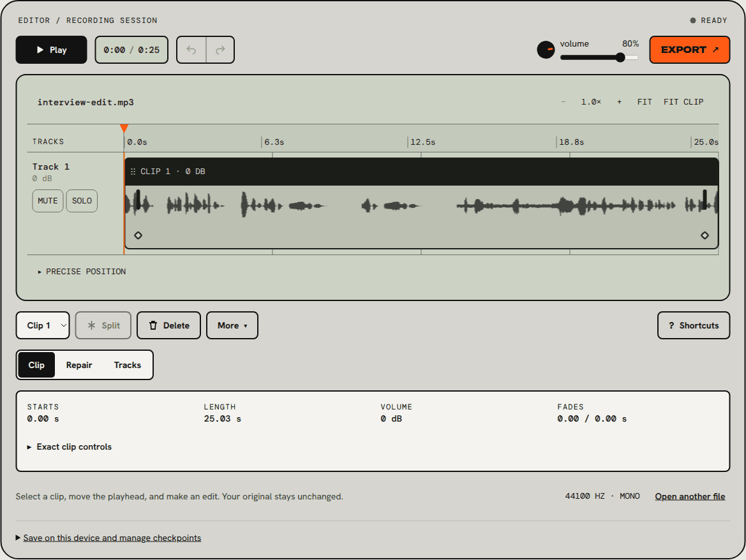The height and width of the screenshot is (560, 746).
Task: Click the Split button
Action: (103, 326)
